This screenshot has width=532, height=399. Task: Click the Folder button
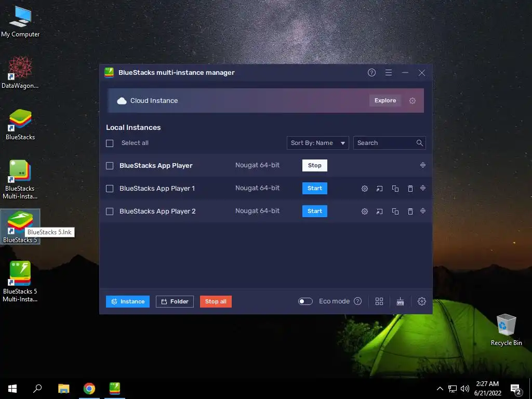[175, 301]
